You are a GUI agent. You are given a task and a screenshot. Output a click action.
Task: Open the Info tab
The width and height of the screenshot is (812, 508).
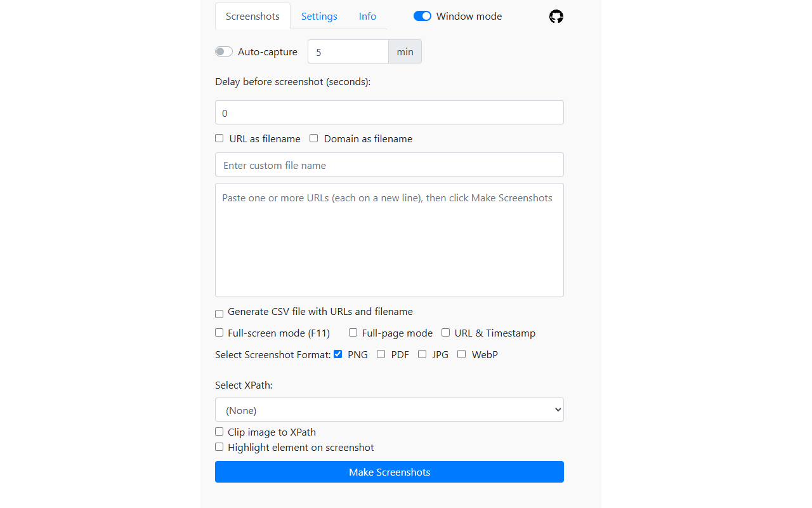(367, 16)
